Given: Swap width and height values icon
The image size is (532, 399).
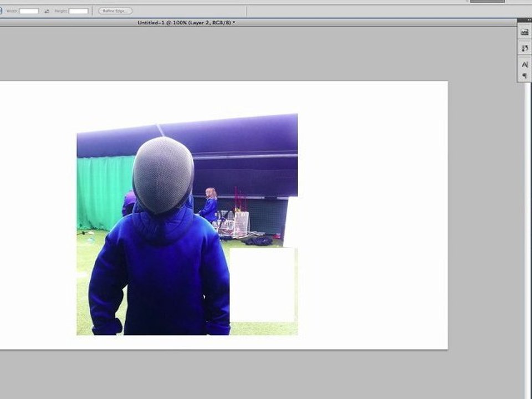Looking at the screenshot, I should coord(47,11).
